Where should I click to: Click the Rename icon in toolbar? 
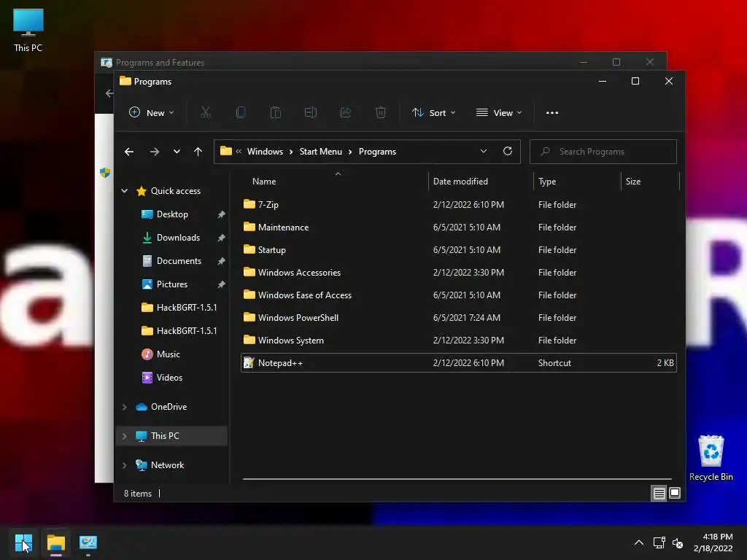pos(311,113)
